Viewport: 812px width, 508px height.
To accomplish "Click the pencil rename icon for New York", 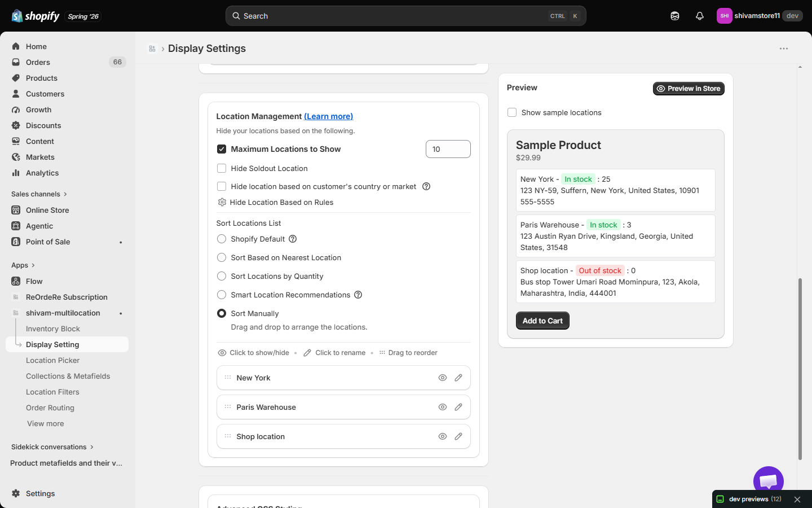I will [x=458, y=378].
